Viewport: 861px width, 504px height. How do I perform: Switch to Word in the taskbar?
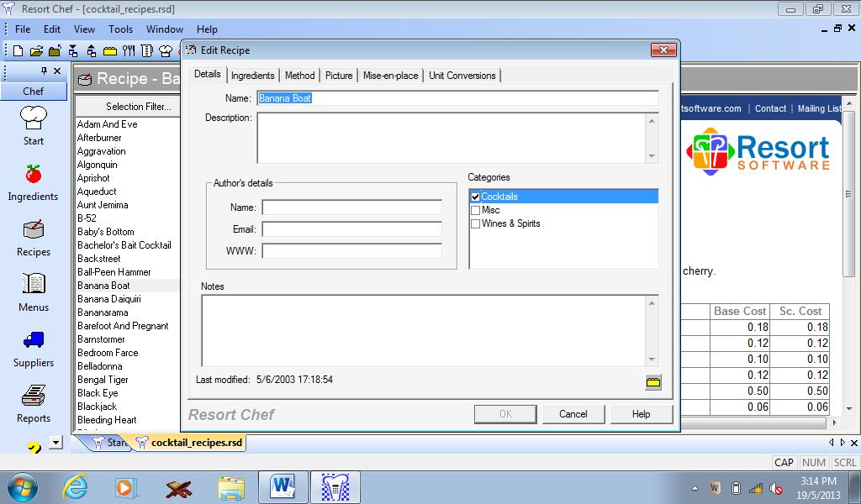pyautogui.click(x=283, y=487)
